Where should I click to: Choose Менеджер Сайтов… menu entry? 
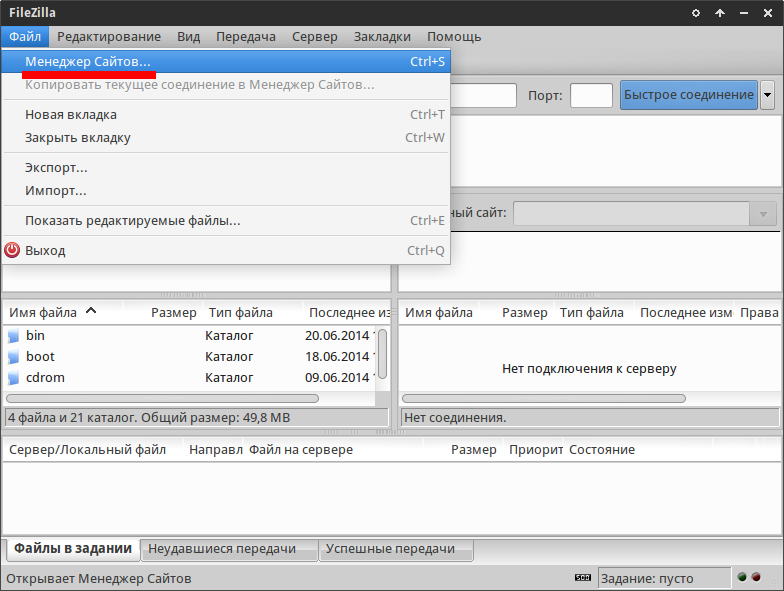click(226, 62)
